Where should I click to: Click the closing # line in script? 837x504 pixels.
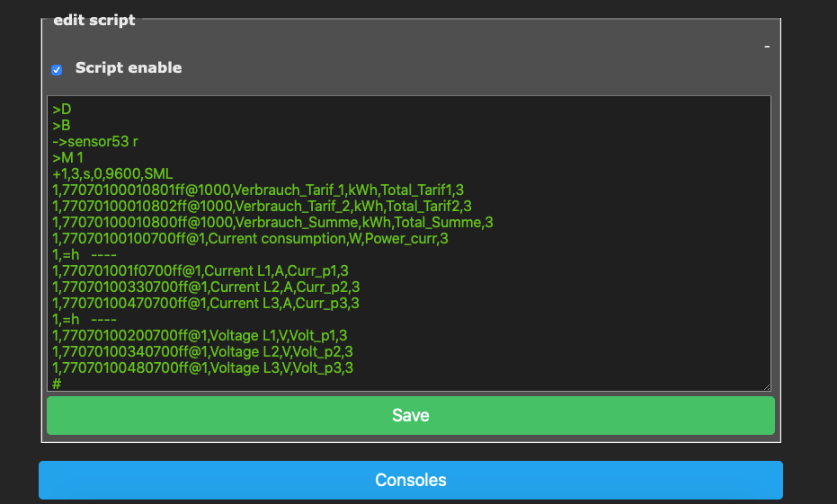57,384
